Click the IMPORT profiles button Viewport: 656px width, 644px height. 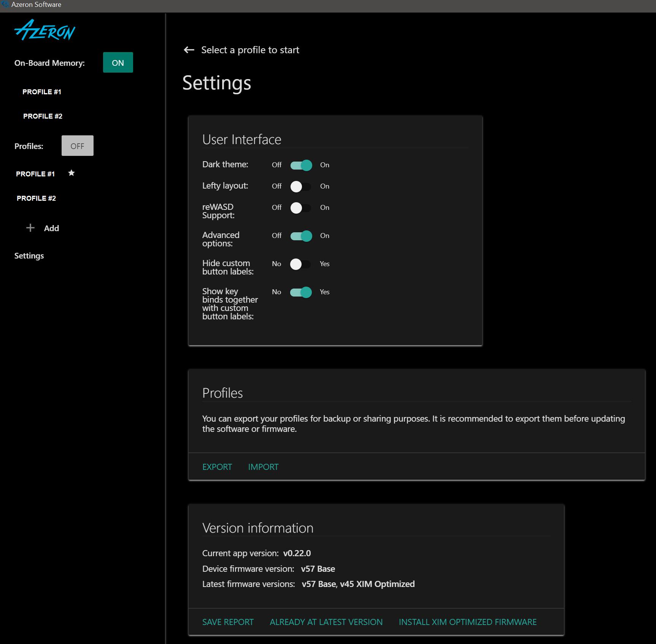coord(263,467)
